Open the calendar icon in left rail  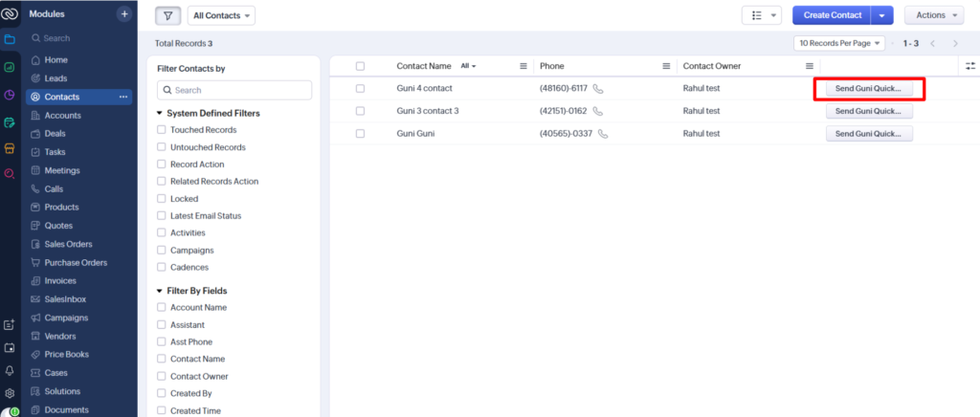pos(10,348)
